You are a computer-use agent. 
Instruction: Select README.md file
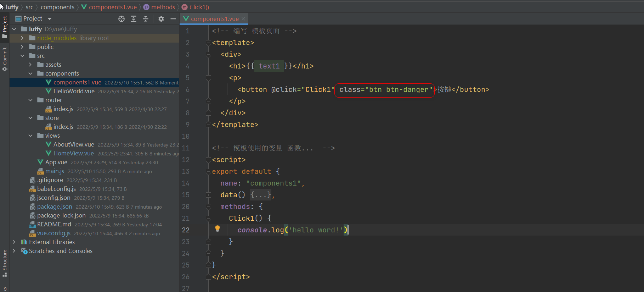[x=54, y=224]
